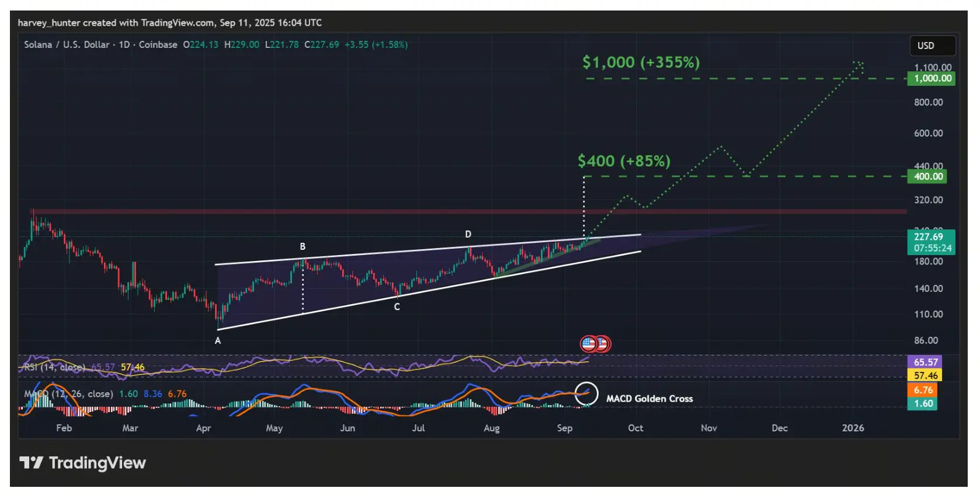The height and width of the screenshot is (495, 980).
Task: Click the 86.00 price scale value
Action: tap(926, 340)
